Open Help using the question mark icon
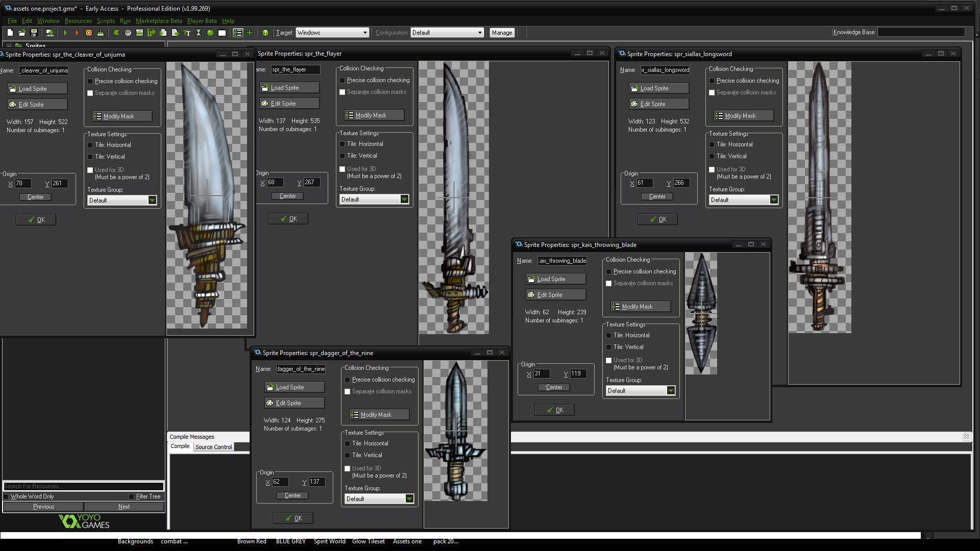The width and height of the screenshot is (980, 551). tap(265, 32)
